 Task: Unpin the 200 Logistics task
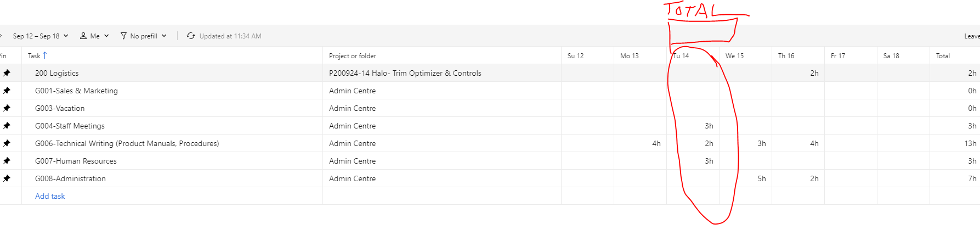coord(7,73)
